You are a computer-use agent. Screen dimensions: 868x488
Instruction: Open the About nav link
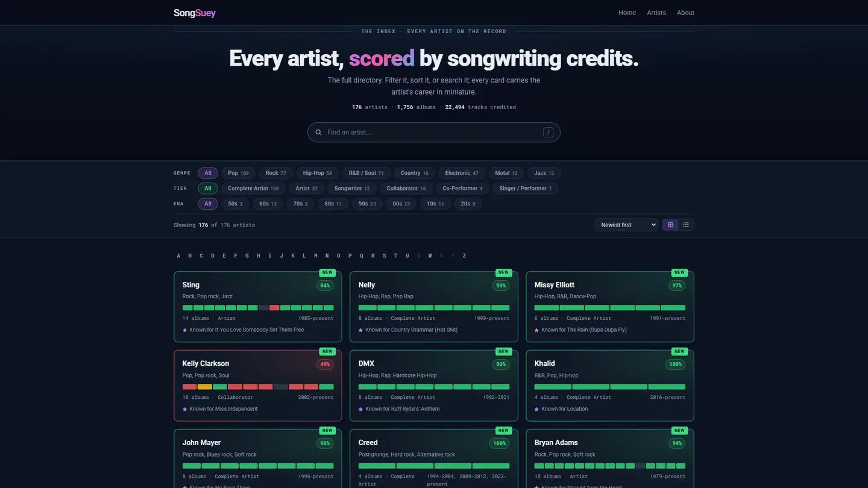pyautogui.click(x=685, y=13)
